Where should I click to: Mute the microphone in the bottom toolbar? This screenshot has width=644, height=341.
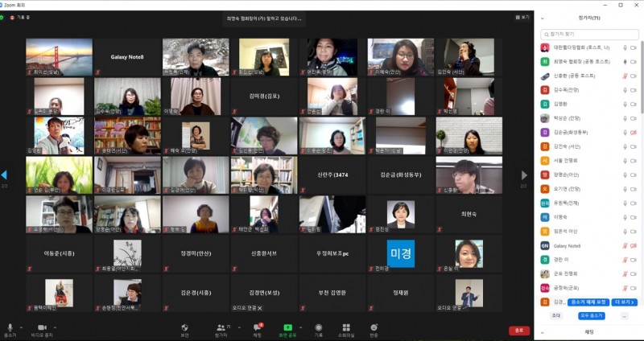coord(10,327)
